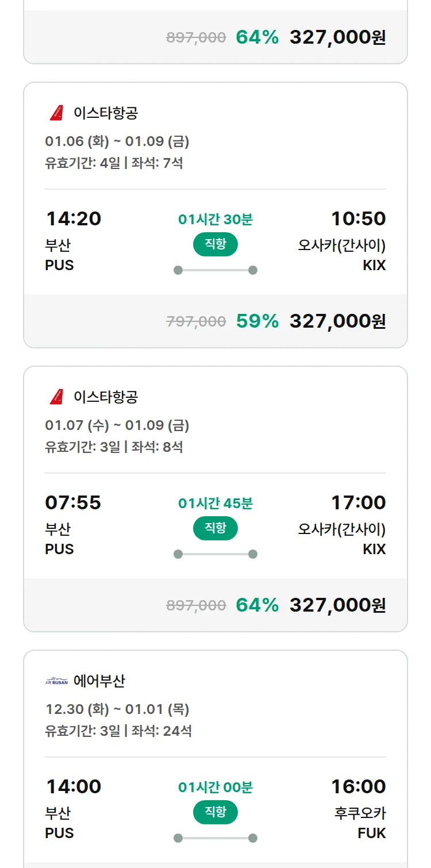Tap the 직항 badge on the 14:20 flight

click(x=215, y=244)
